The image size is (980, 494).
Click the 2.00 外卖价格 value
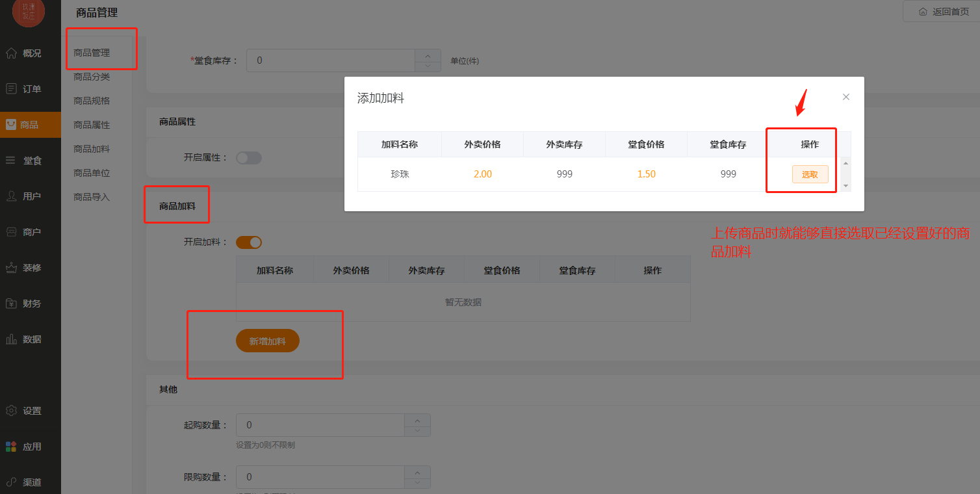482,174
